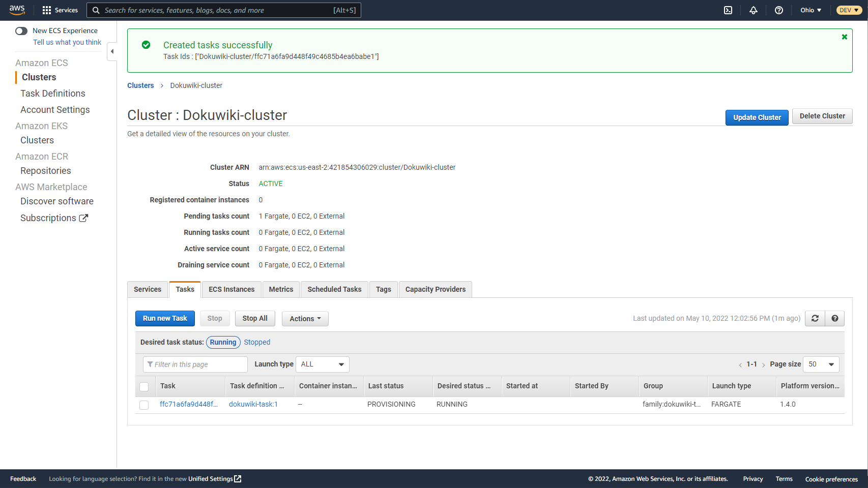Open the CloudShell terminal icon
Image resolution: width=868 pixels, height=488 pixels.
(x=728, y=10)
